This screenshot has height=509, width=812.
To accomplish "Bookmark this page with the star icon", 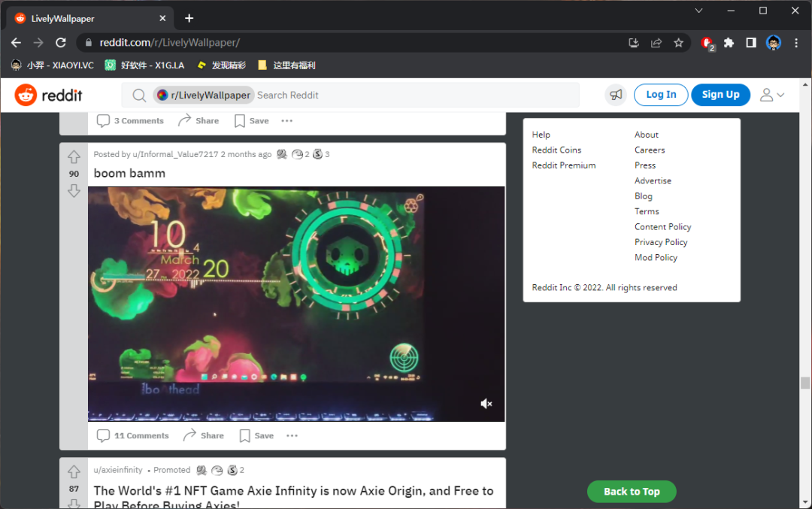I will (678, 43).
